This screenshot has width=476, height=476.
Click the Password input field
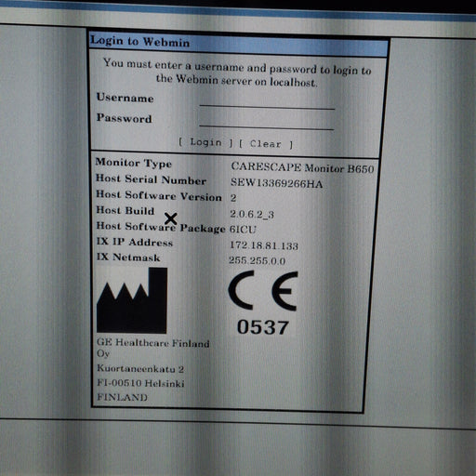coord(267,122)
